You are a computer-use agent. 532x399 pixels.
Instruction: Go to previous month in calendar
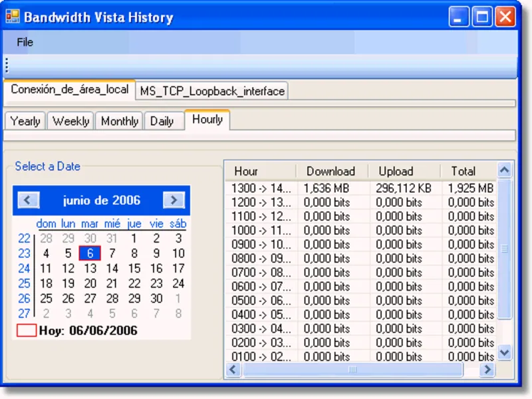(x=29, y=200)
